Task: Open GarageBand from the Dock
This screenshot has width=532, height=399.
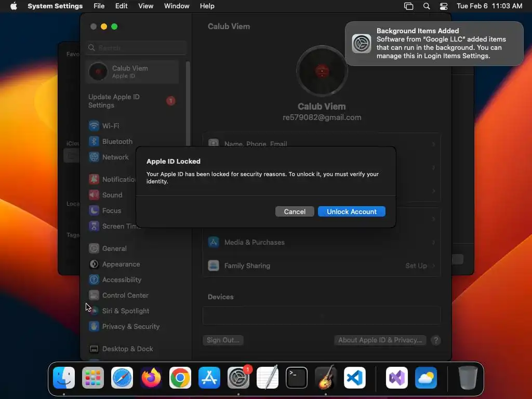Action: (x=326, y=378)
